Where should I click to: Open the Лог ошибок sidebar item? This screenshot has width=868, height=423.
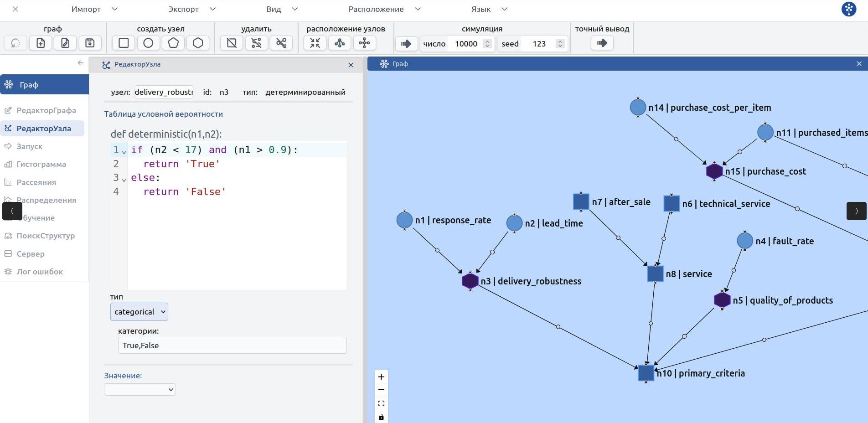coord(40,272)
